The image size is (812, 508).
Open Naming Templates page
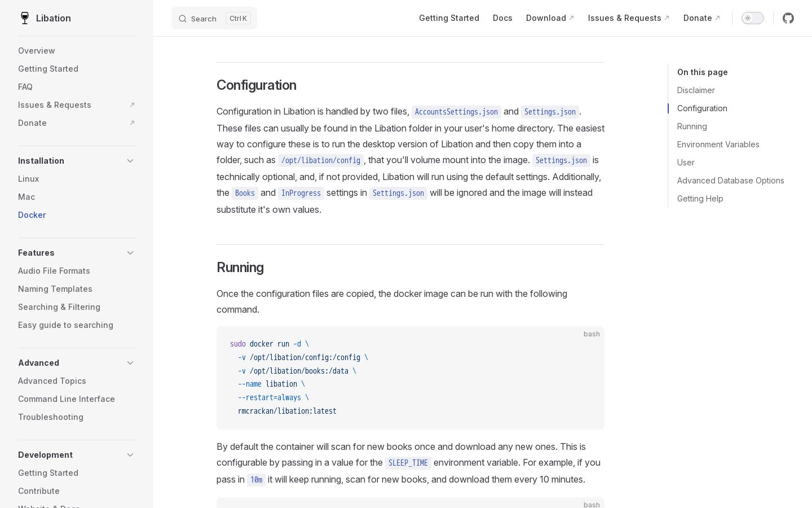[55, 289]
